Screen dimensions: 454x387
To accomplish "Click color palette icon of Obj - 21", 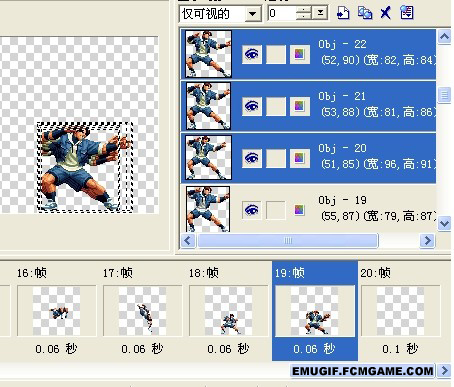I will coord(299,106).
